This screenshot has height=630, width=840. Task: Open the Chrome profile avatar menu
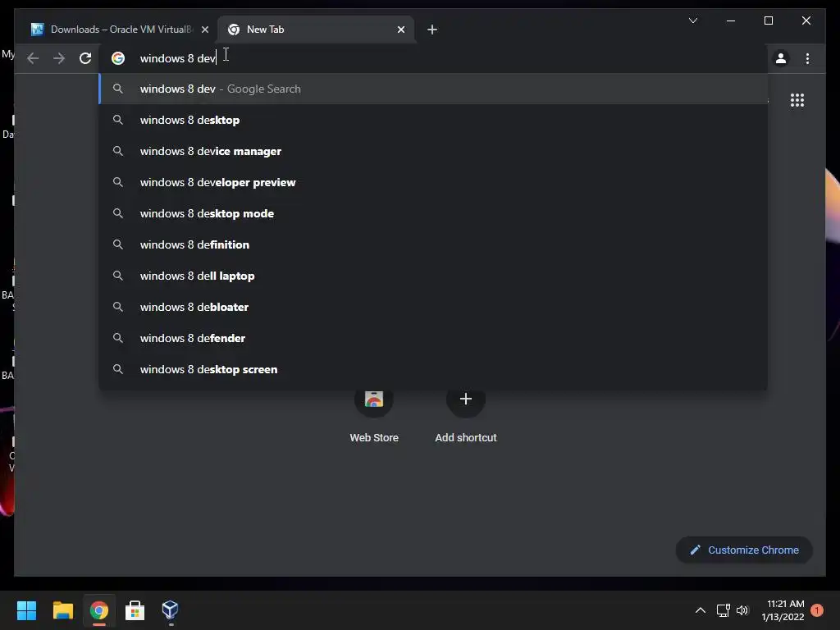781,58
